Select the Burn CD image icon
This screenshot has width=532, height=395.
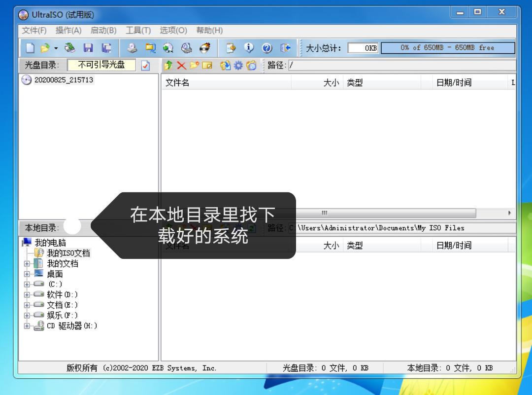(205, 48)
